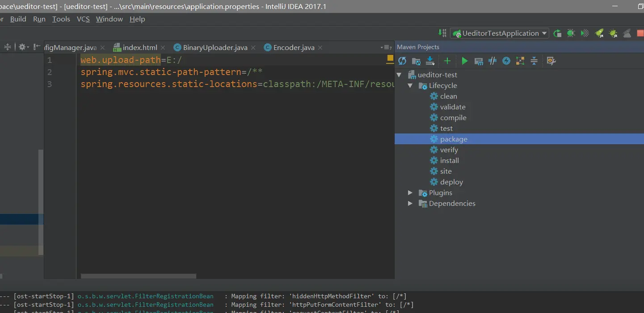The height and width of the screenshot is (313, 644).
Task: Stop the running application red square
Action: 640,33
